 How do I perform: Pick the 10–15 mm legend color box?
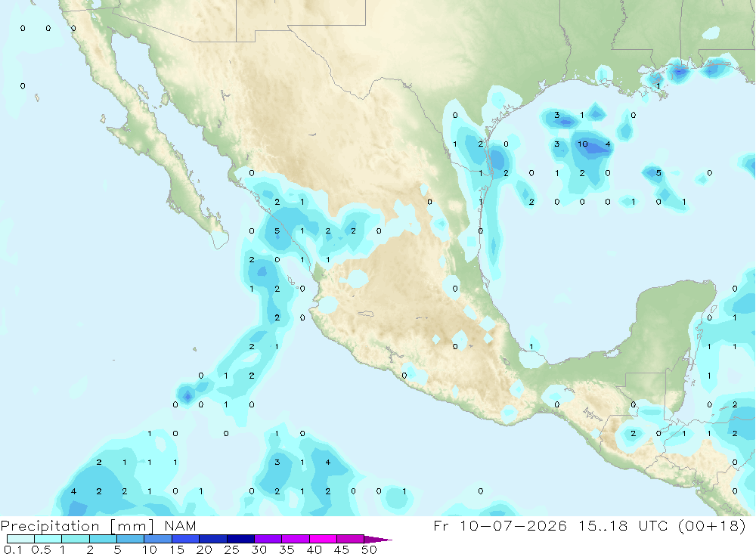[158, 539]
